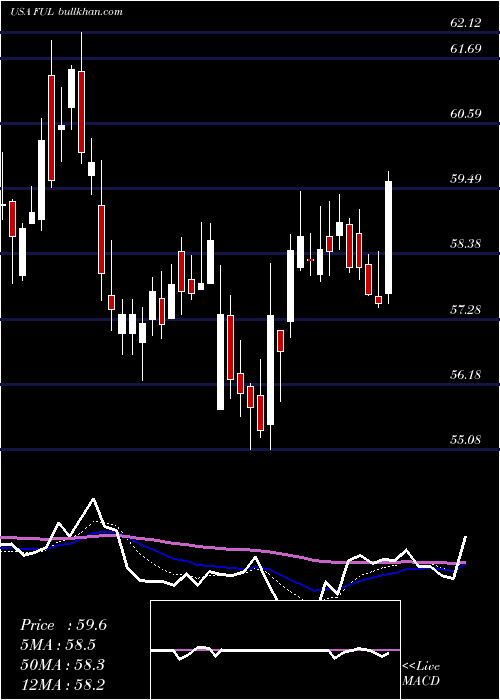
Task: Click the last tall white candlestick
Action: click(x=388, y=237)
